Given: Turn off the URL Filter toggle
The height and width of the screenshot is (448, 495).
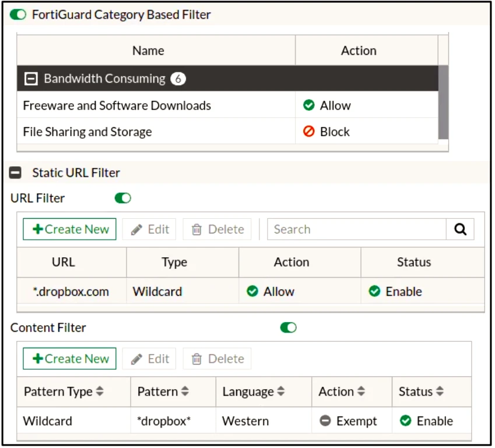Looking at the screenshot, I should point(123,198).
